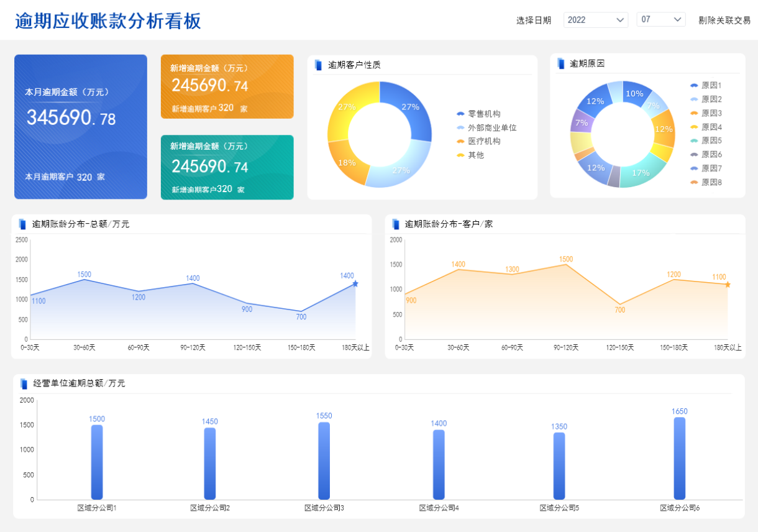Open the 07 month dropdown

click(x=660, y=20)
